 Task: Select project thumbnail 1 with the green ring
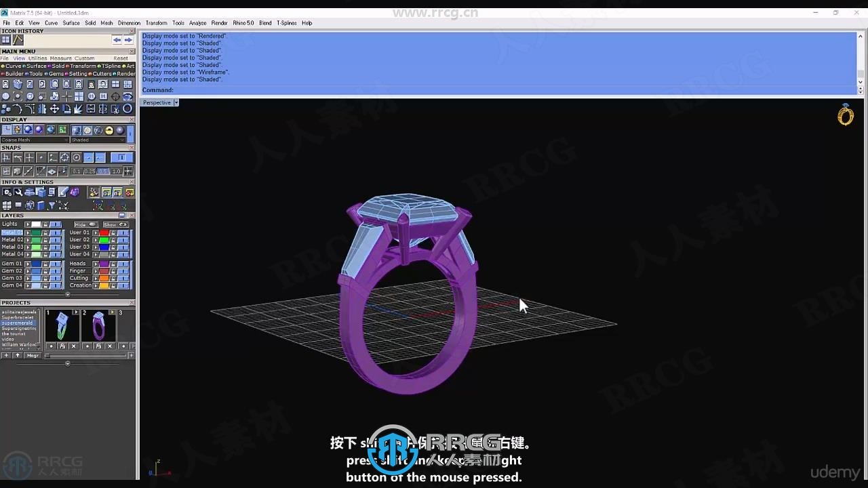62,325
